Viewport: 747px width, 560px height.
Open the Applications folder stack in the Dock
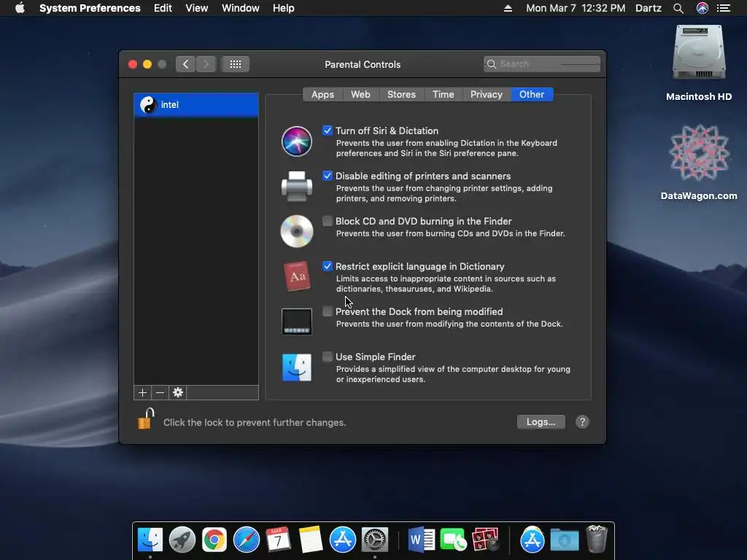pos(532,540)
